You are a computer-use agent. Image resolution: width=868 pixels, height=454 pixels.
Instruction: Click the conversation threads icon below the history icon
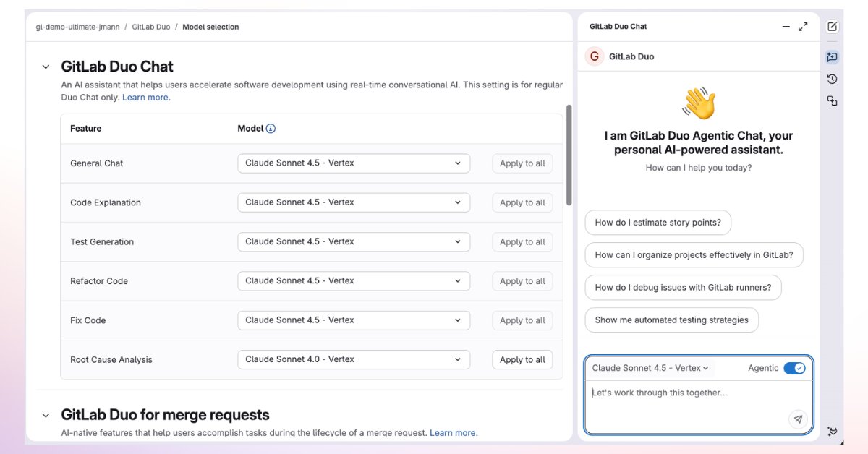coord(831,100)
